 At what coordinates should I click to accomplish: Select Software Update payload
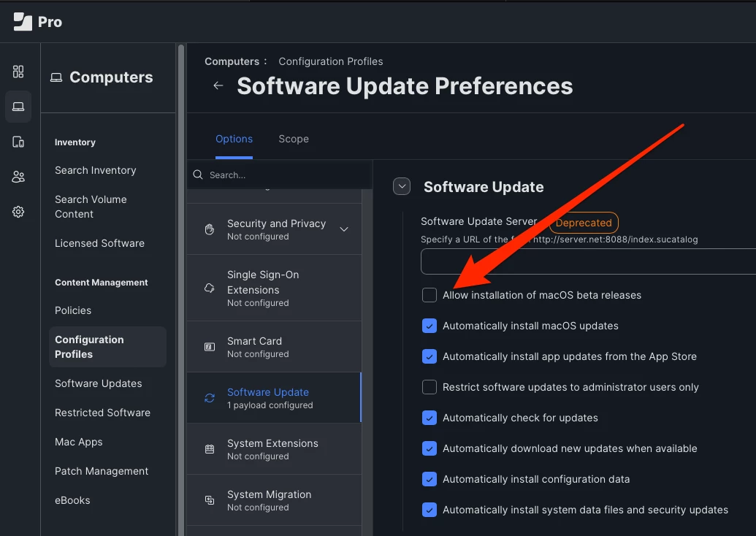pos(274,398)
